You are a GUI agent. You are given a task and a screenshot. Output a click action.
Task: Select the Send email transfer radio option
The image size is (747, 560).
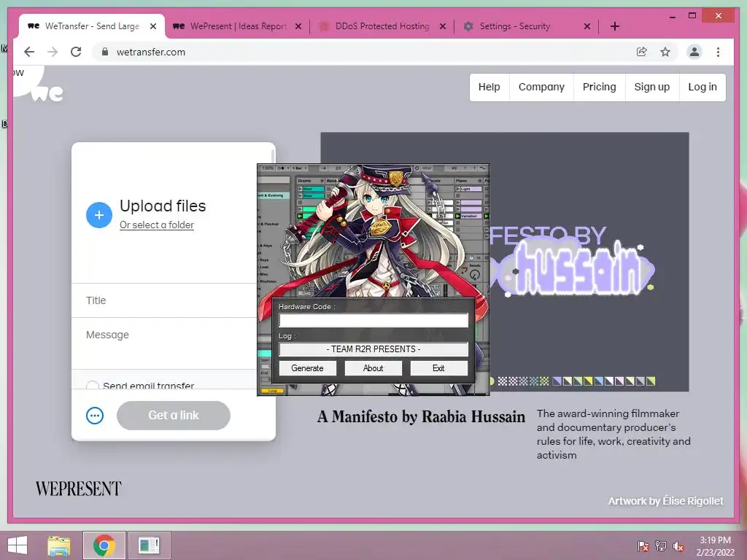pos(93,386)
